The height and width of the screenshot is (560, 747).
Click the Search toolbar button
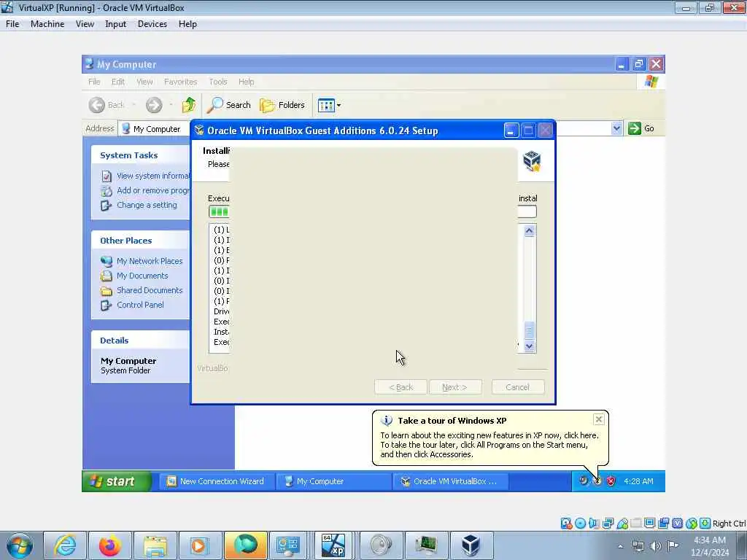point(228,105)
